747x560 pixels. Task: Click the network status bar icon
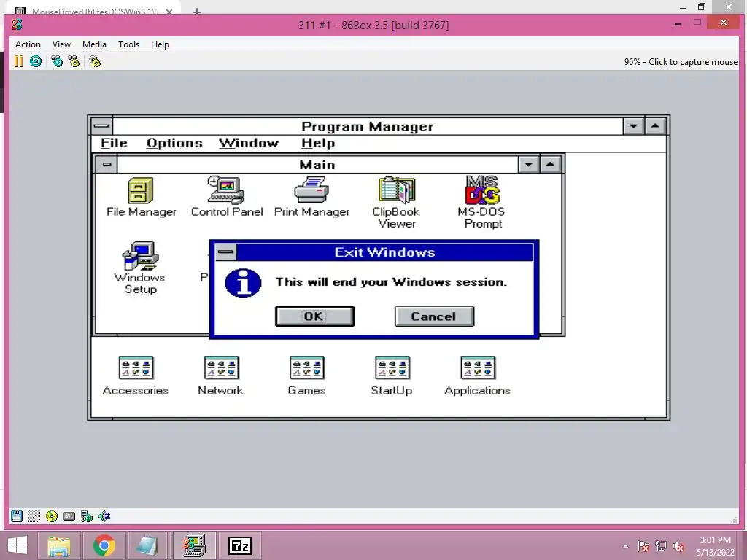point(87,516)
